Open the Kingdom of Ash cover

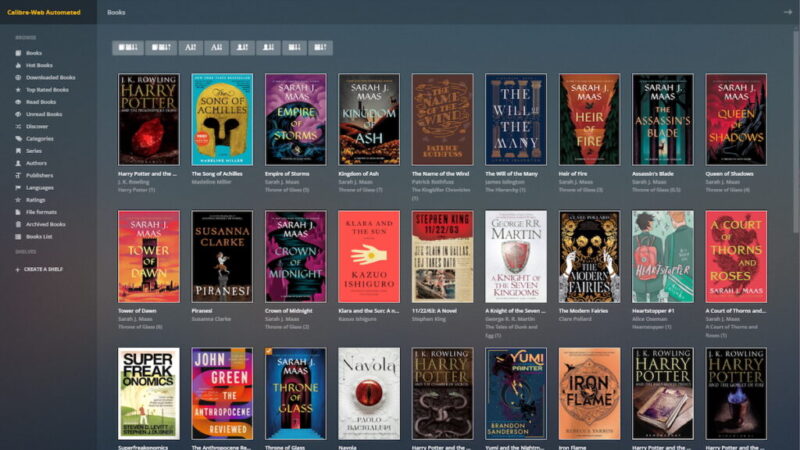coord(369,119)
